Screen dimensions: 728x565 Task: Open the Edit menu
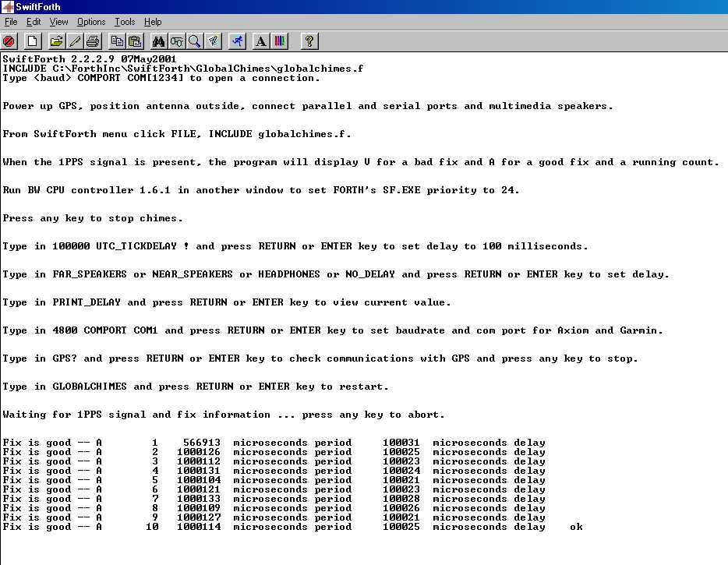[x=34, y=22]
